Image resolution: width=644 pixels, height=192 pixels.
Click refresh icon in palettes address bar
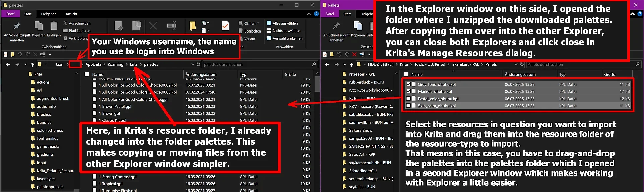tap(198, 64)
